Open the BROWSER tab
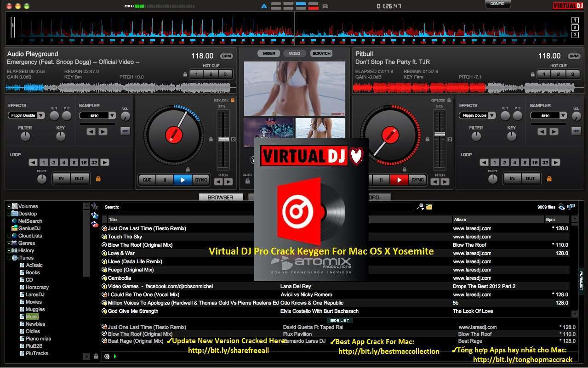 (221, 197)
